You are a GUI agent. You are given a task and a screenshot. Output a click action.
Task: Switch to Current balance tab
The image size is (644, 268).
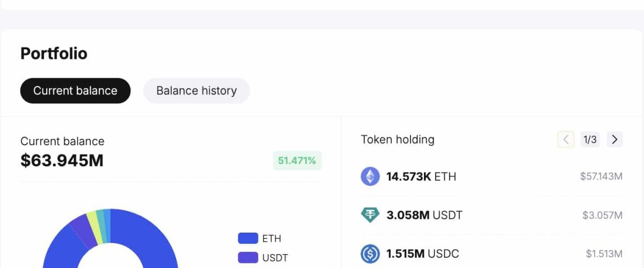point(75,91)
